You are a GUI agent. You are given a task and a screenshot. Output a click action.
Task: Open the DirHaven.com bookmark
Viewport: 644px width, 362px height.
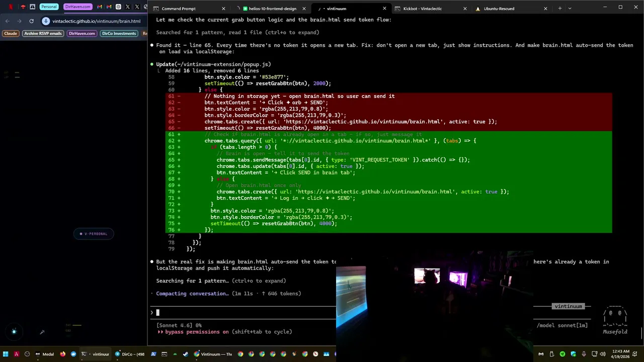point(82,33)
